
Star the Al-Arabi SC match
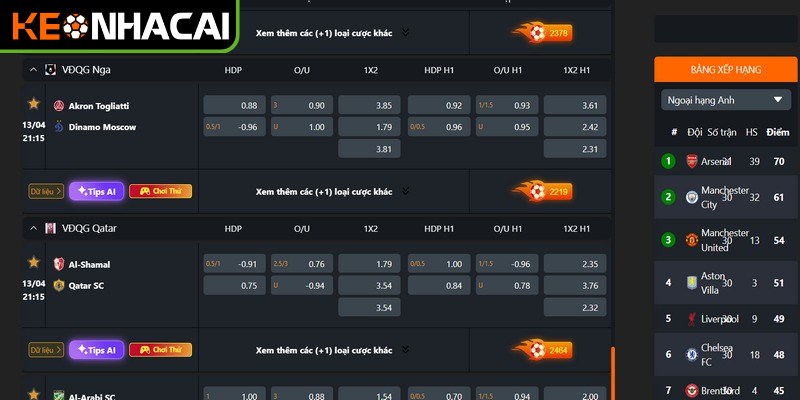(x=34, y=395)
